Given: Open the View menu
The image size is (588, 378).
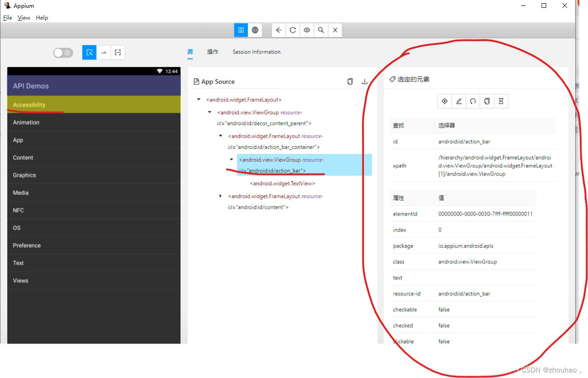Looking at the screenshot, I should click(x=24, y=17).
